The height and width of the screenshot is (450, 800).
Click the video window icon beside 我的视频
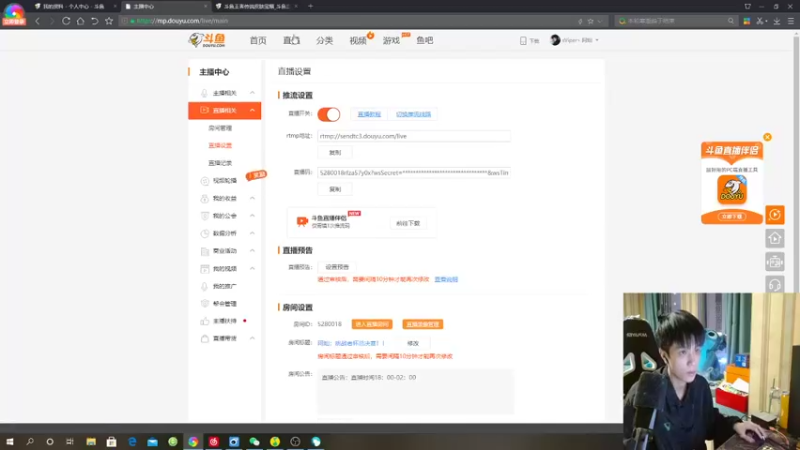pos(205,268)
